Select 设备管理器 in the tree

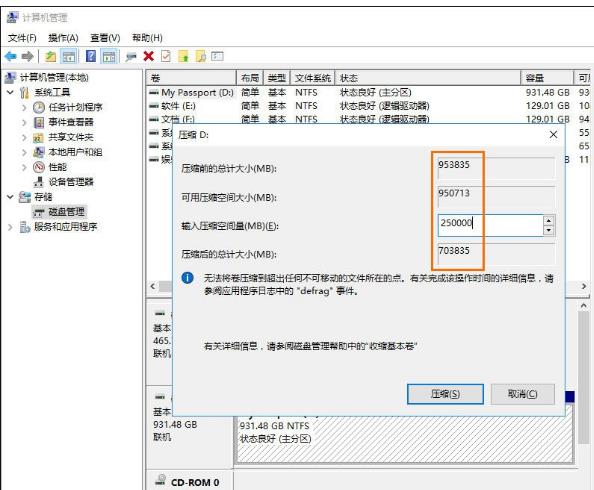coord(70,182)
